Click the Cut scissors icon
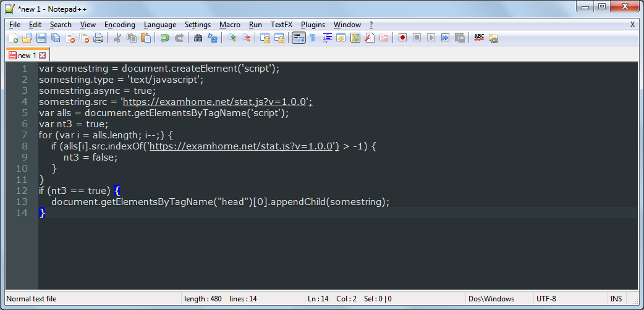Viewport: 644px width, 310px height. (x=117, y=38)
